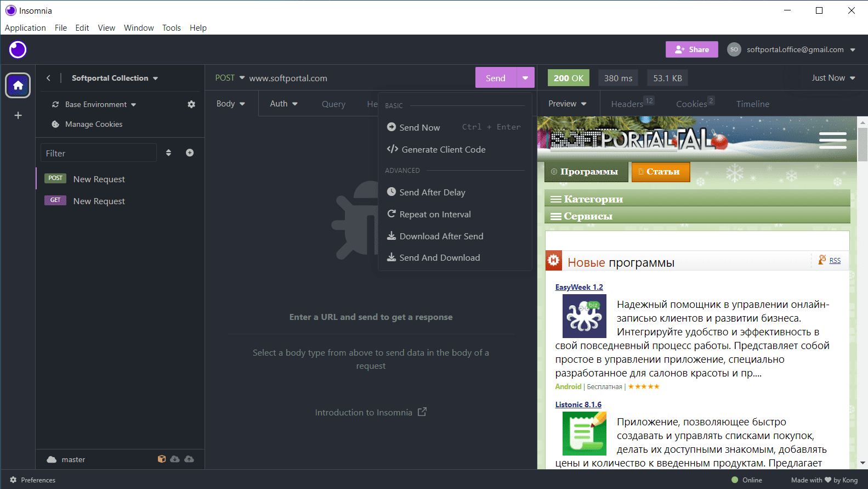Open the File menu

(x=61, y=28)
